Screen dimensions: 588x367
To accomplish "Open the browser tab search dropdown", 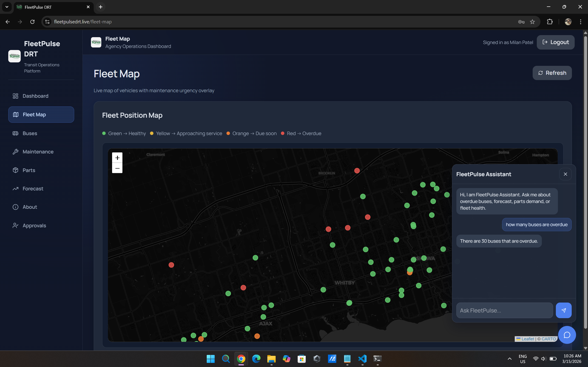I will pos(7,7).
